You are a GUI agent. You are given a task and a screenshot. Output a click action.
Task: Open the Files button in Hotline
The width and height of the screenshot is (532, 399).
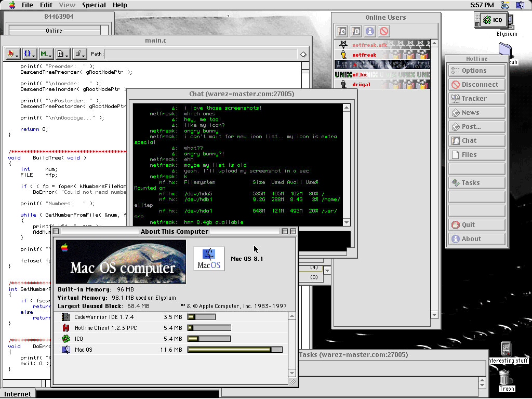(x=477, y=155)
